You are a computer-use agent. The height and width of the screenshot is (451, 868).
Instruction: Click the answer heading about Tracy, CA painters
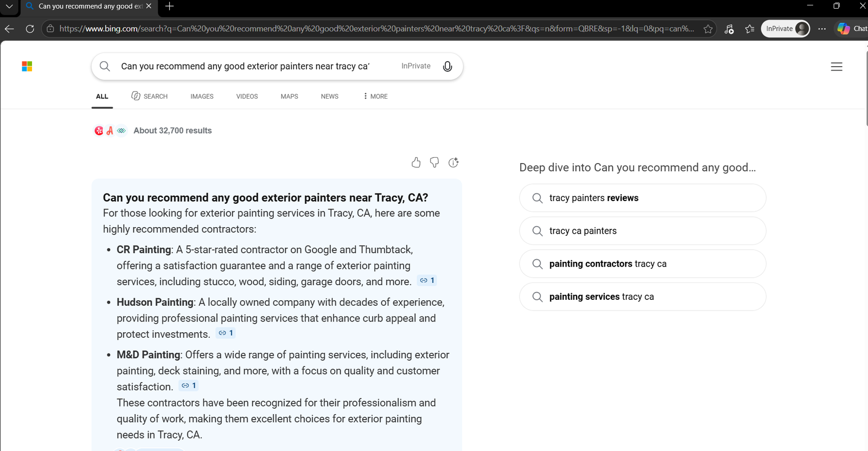[x=265, y=198]
